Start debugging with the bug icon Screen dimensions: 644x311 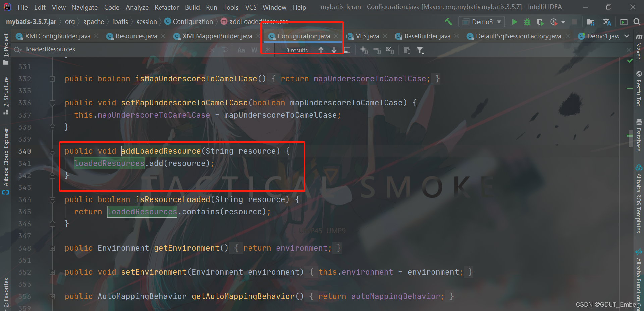(527, 22)
